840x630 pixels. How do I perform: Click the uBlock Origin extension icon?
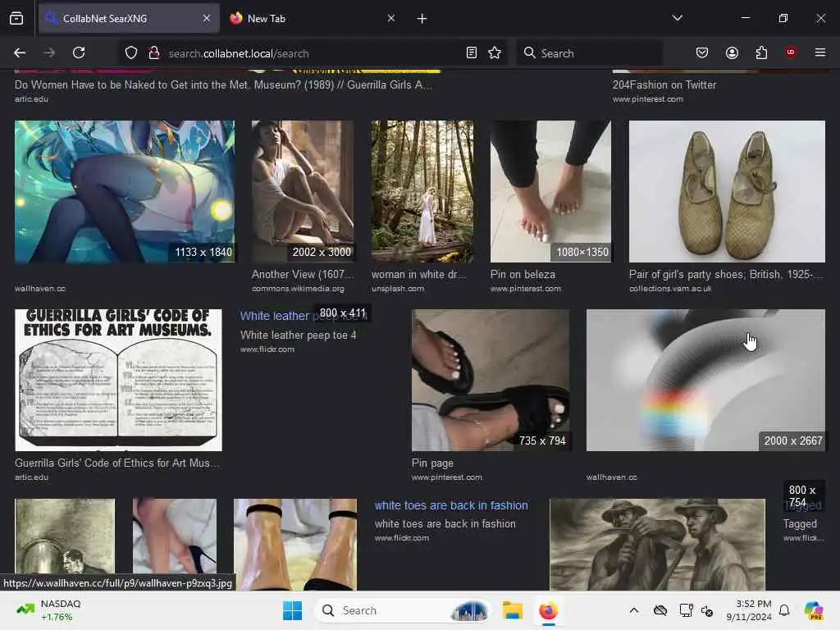(791, 52)
